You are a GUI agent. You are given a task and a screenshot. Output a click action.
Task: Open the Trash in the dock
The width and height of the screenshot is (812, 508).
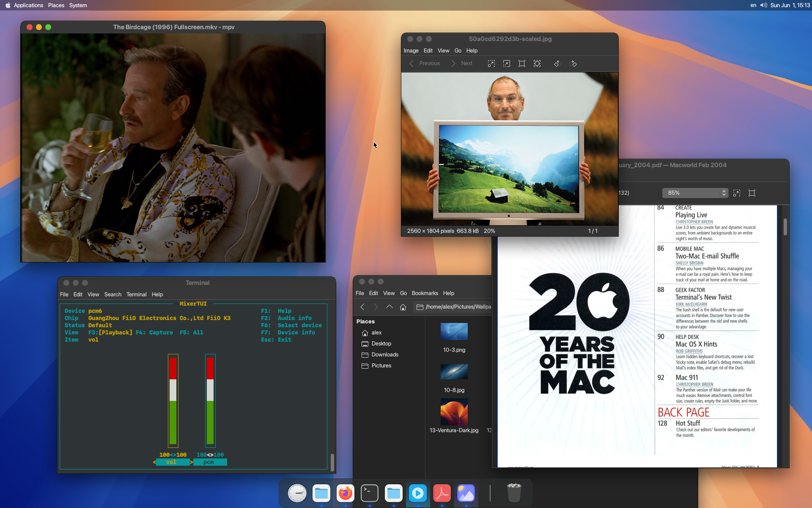tap(514, 493)
